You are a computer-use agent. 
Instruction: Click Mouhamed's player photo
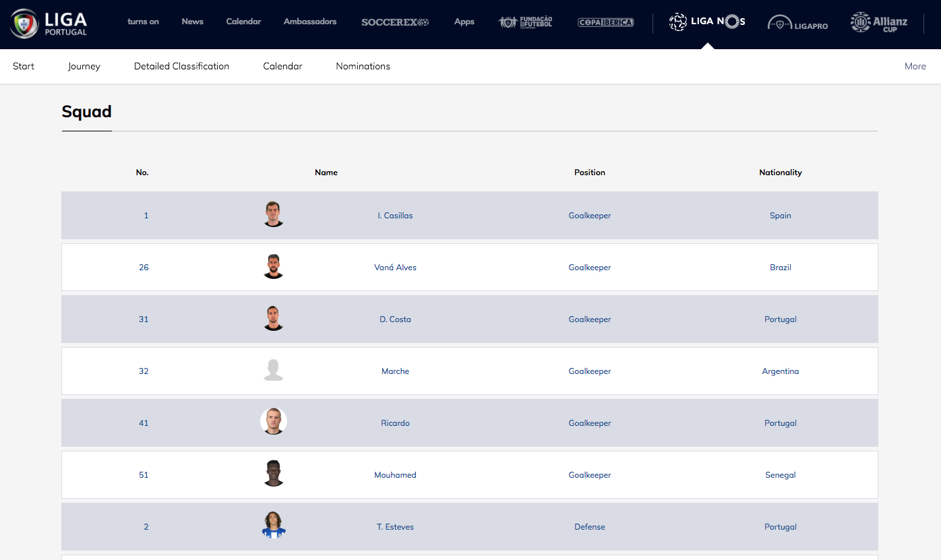(274, 474)
